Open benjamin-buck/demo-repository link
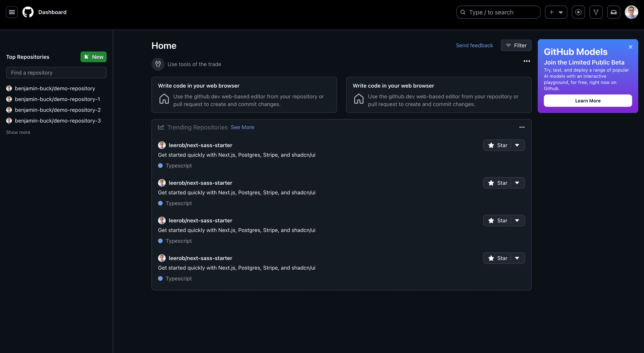Viewport: 644px width, 353px height. click(x=55, y=88)
